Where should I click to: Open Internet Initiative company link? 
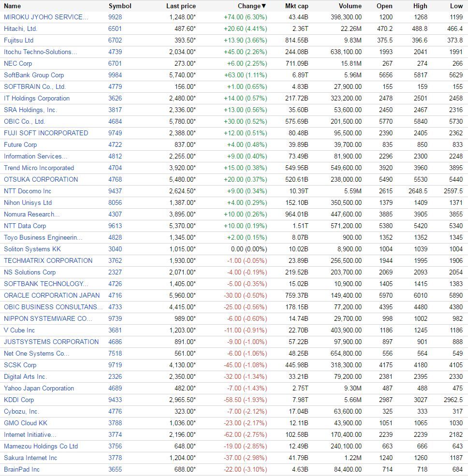pyautogui.click(x=30, y=435)
